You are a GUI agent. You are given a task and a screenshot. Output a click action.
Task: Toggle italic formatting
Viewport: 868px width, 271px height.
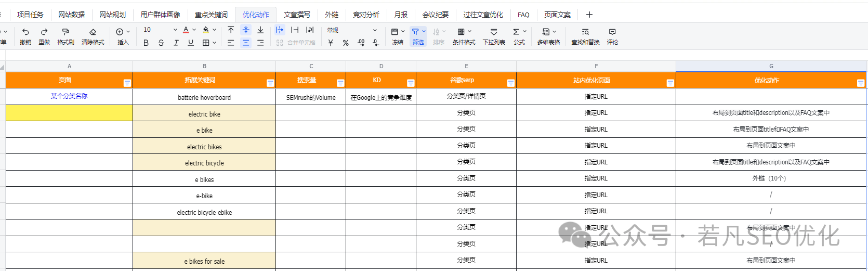pos(176,43)
